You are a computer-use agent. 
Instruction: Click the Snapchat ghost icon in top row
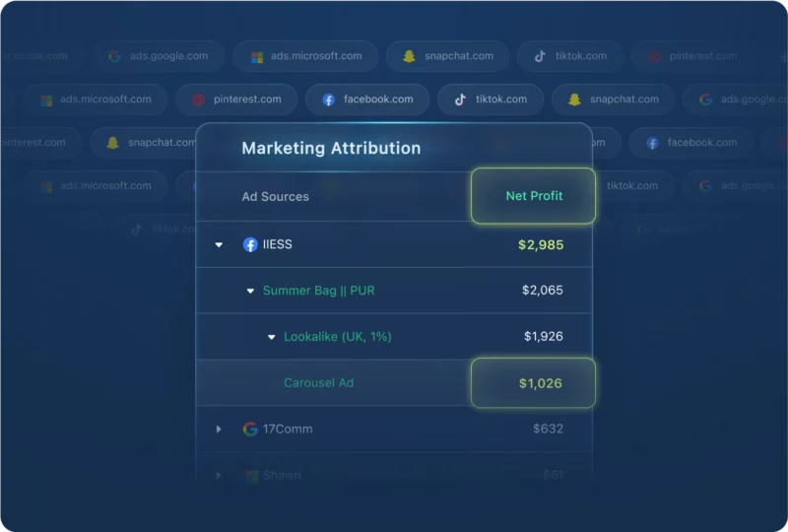(x=409, y=56)
